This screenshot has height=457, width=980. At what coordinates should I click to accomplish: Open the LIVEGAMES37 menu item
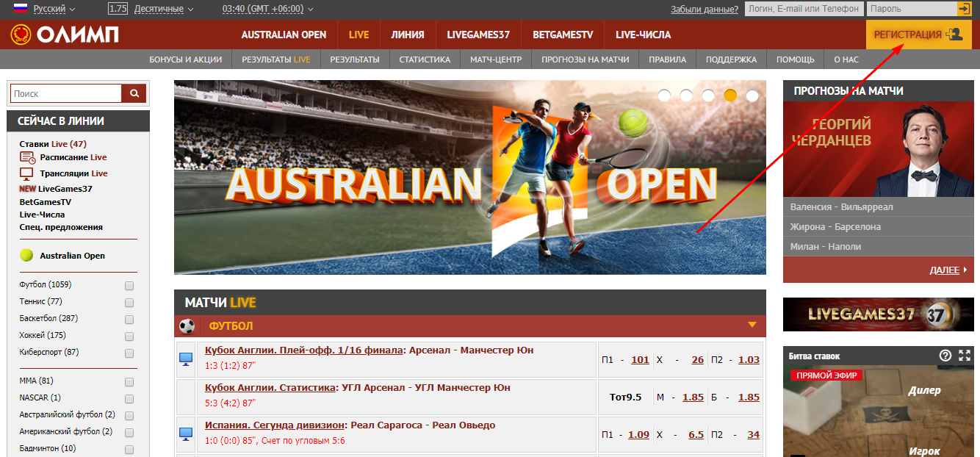tap(478, 35)
